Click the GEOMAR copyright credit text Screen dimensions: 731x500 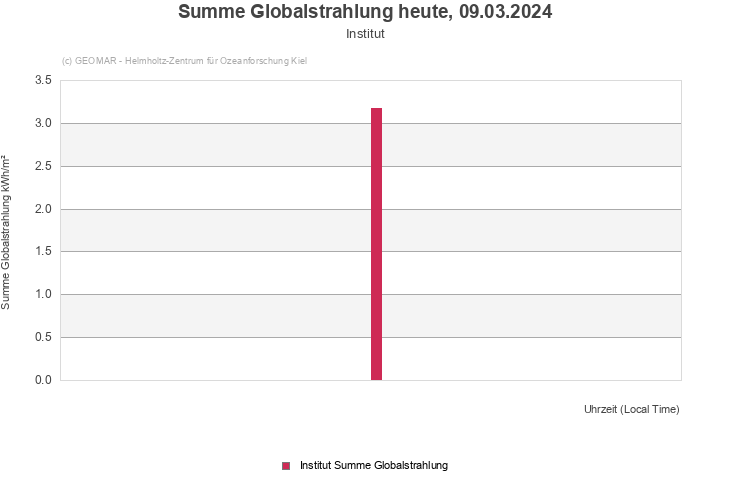184,61
